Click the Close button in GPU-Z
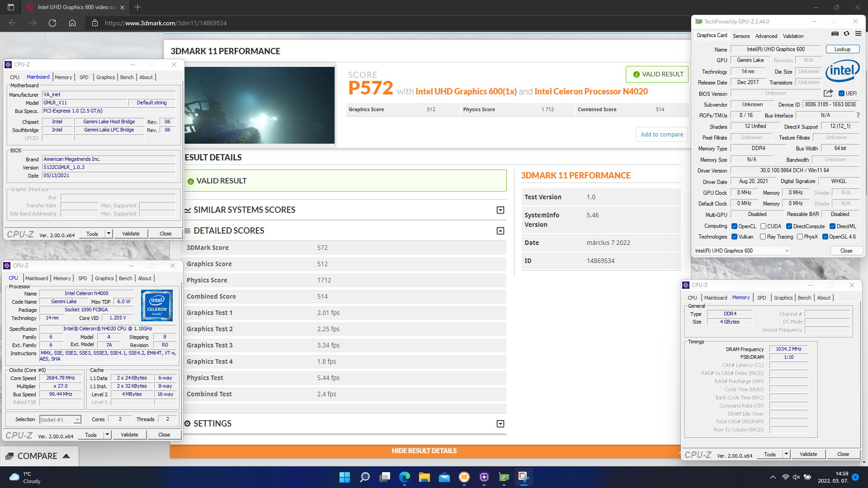 tap(846, 251)
